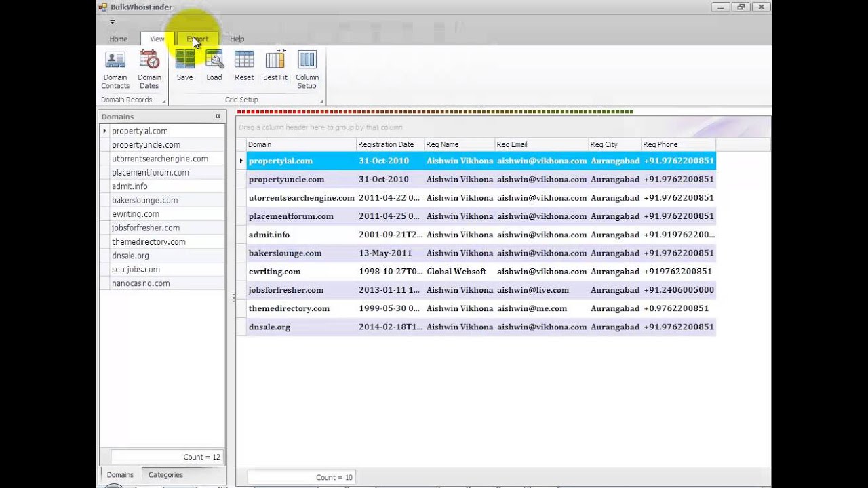The image size is (868, 488).
Task: Click the row indicator arrow for propertylal.com
Action: tap(241, 161)
